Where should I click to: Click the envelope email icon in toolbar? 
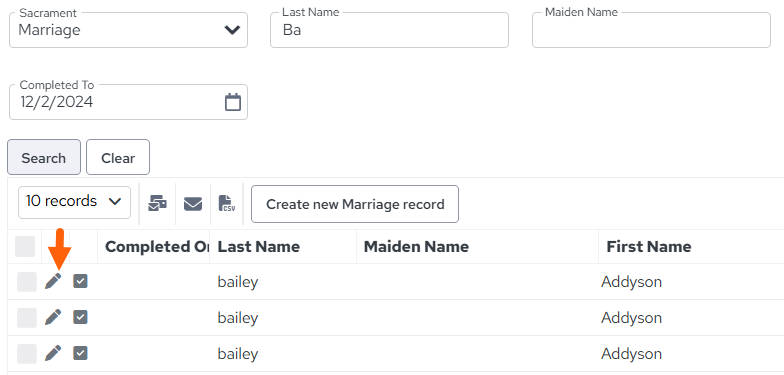click(193, 204)
